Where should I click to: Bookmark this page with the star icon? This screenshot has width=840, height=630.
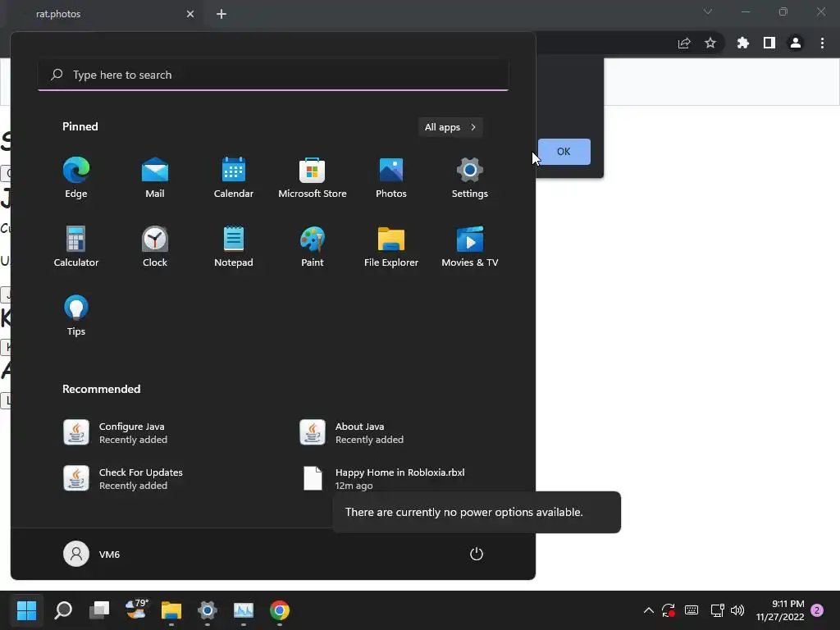710,43
